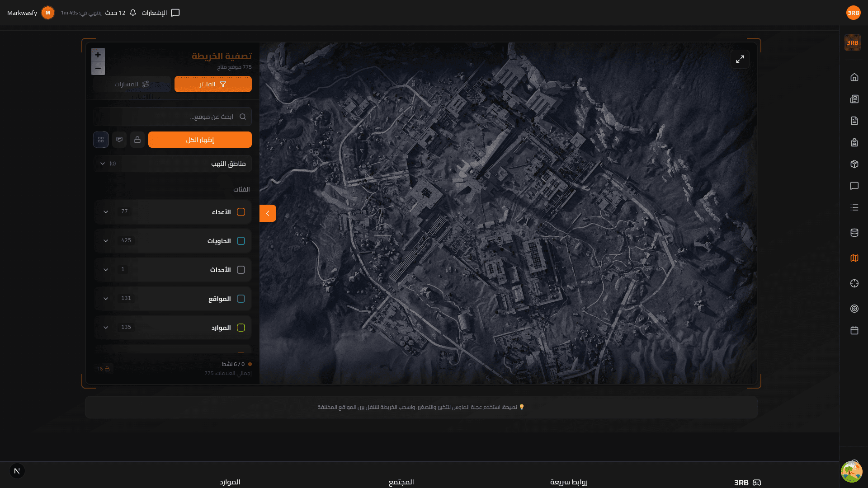Click the database icon in sidebar
868x488 pixels.
coord(854,233)
